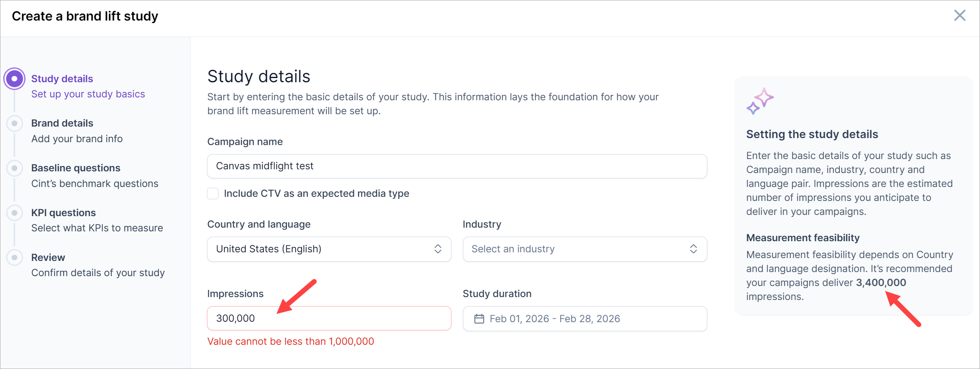
Task: Click the chevron arrows on Industry selector
Action: [693, 249]
